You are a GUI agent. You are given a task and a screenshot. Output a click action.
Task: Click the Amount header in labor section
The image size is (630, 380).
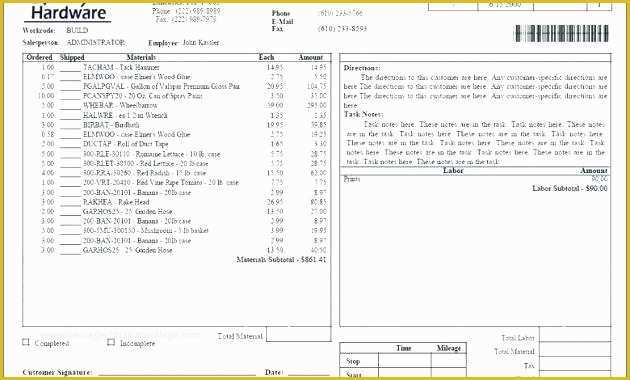pos(594,171)
